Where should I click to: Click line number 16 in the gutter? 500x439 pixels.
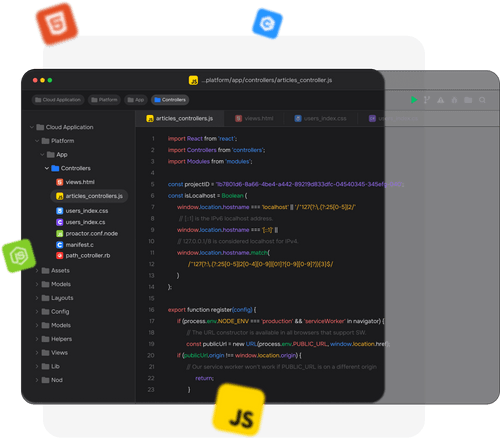point(151,310)
